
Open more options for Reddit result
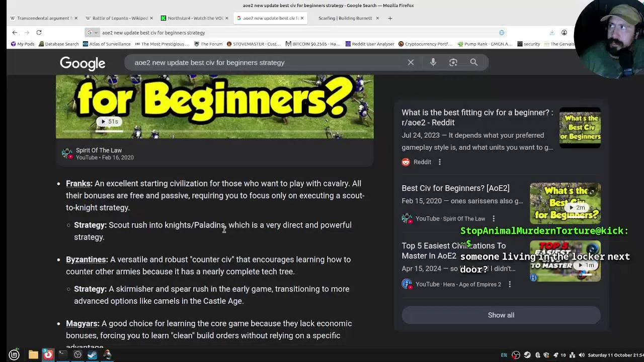click(439, 162)
